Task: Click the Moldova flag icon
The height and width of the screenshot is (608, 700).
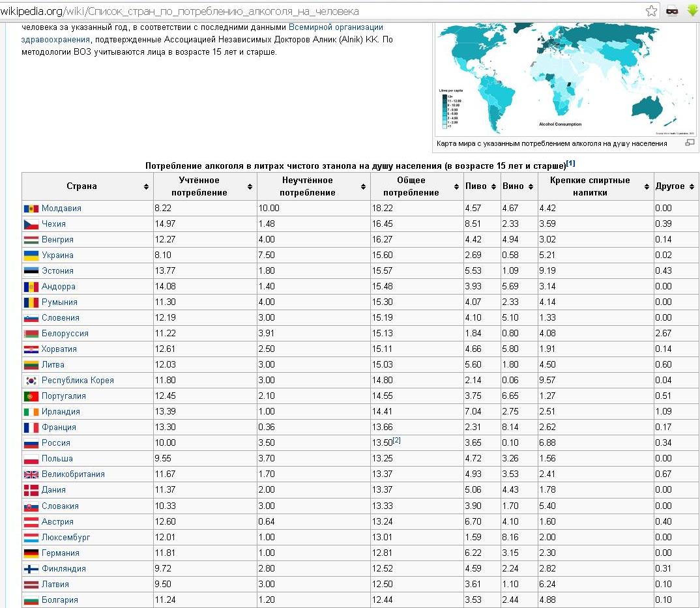Action: 31,209
